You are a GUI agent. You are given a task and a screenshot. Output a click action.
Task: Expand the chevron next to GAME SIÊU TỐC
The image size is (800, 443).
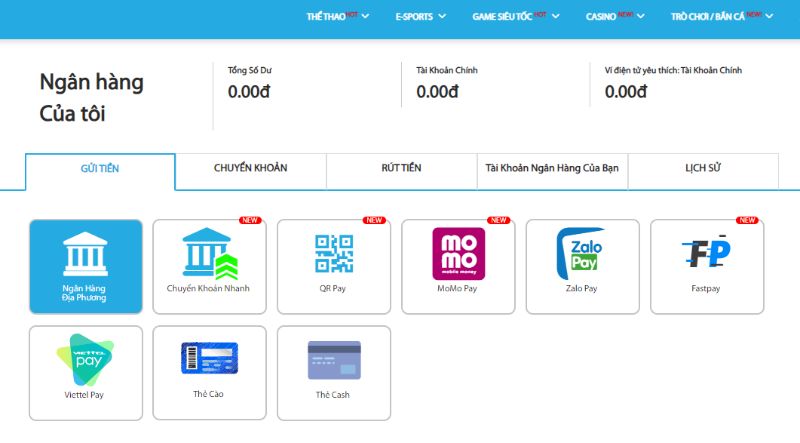[x=556, y=16]
